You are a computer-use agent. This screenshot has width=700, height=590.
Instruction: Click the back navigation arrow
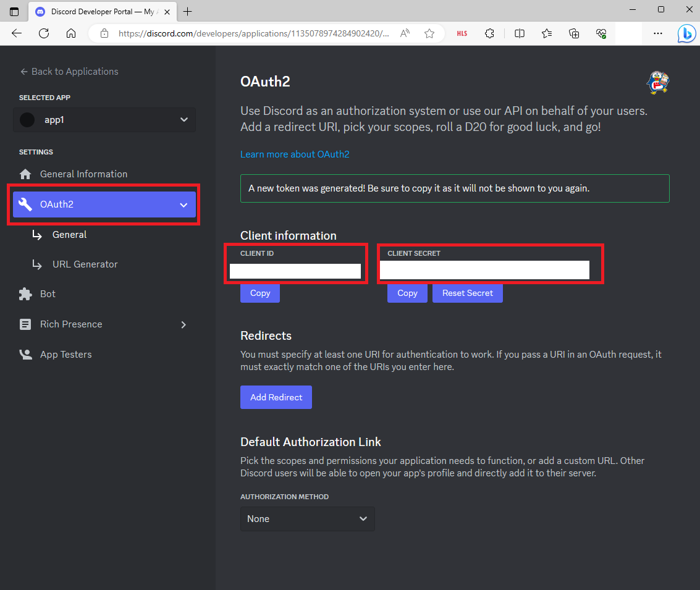(16, 33)
